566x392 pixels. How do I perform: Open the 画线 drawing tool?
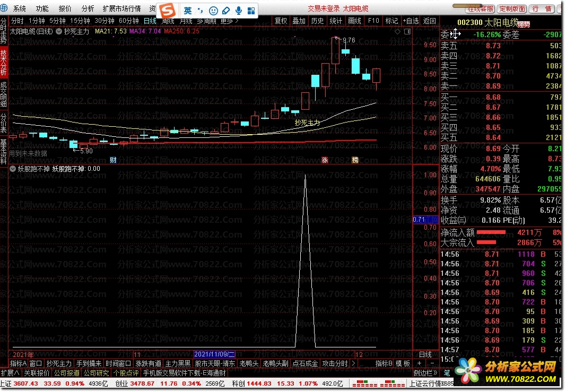[354, 21]
